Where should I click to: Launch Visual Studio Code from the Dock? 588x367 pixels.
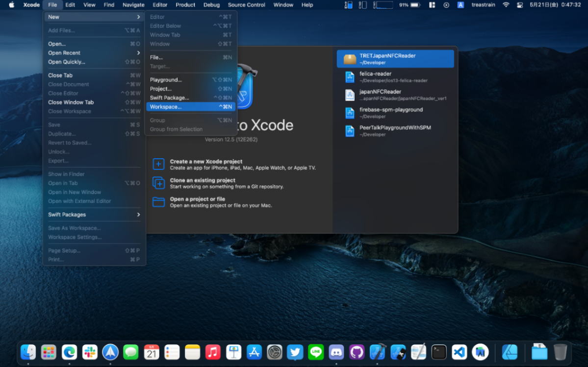click(x=459, y=352)
